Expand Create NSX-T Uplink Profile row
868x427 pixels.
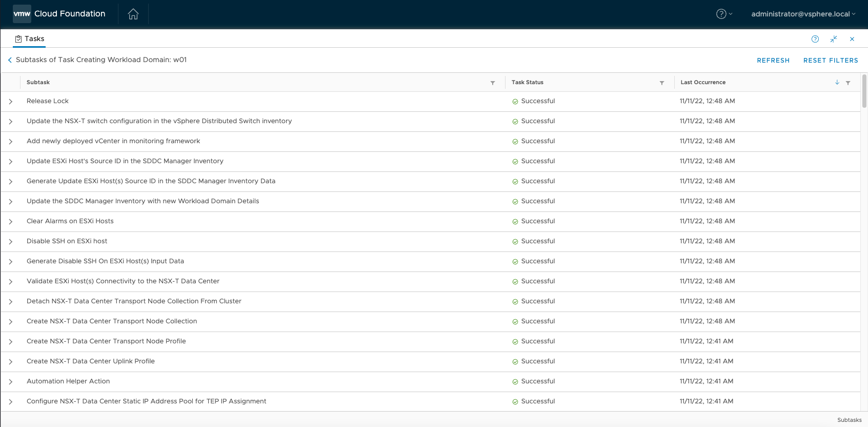point(10,362)
